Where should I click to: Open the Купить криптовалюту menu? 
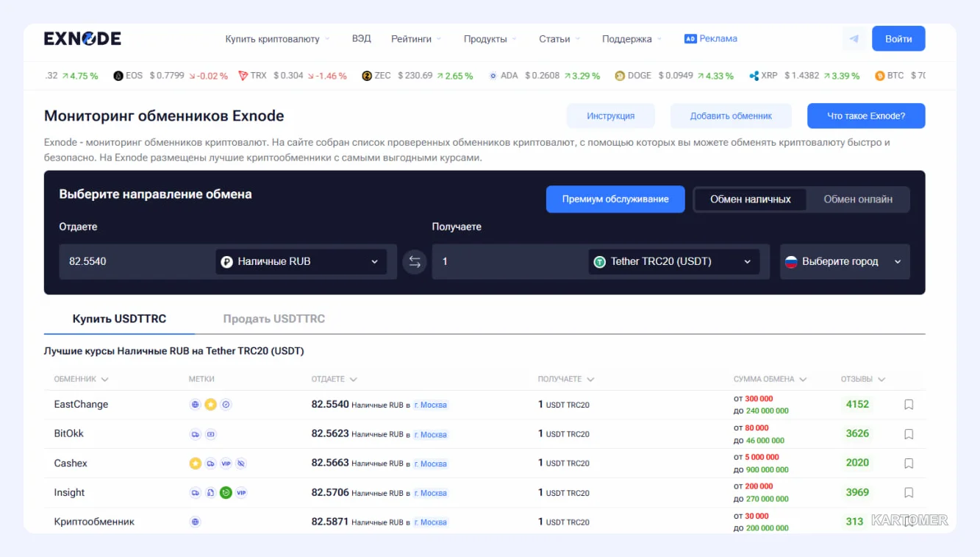277,39
